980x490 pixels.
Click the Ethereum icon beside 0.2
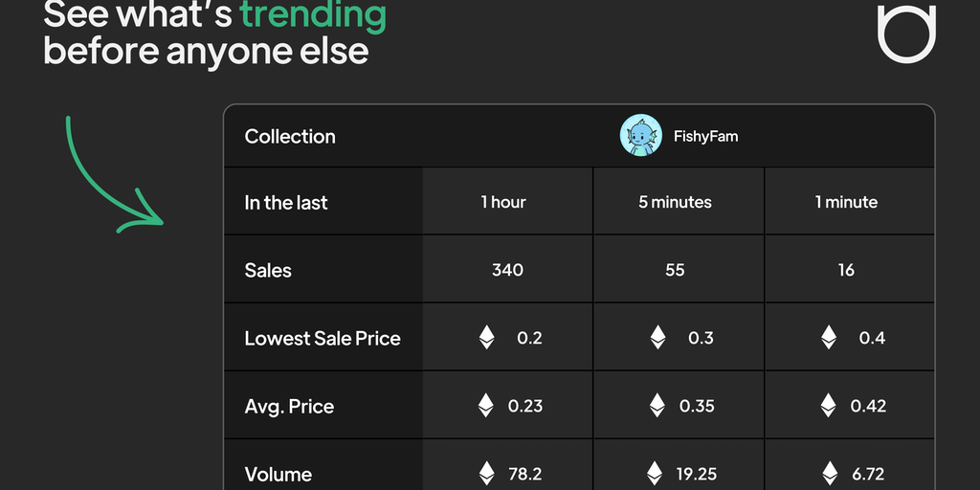(487, 338)
